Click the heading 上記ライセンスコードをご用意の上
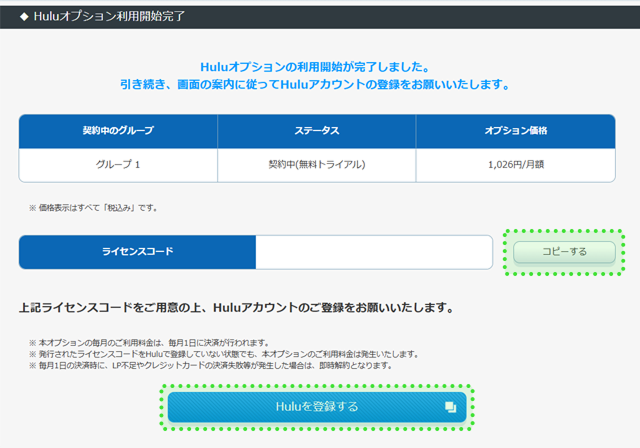Image resolution: width=640 pixels, height=448 pixels. coord(237,308)
